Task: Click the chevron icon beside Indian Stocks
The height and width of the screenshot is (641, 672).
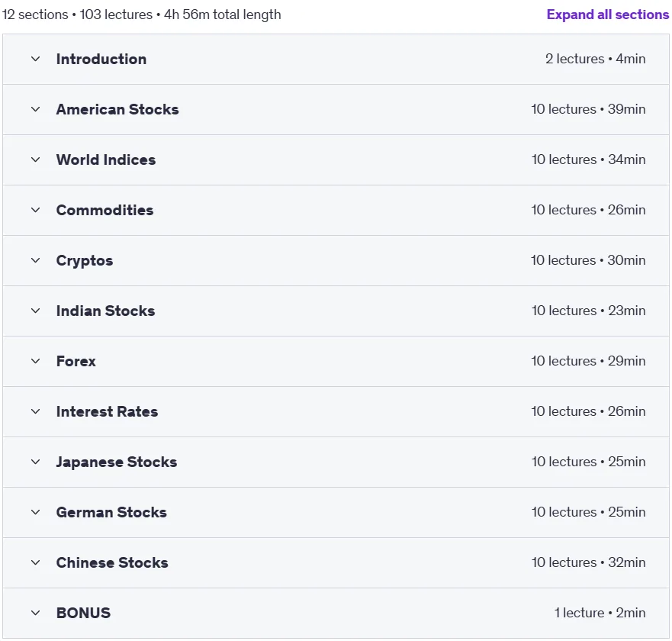Action: pyautogui.click(x=36, y=311)
